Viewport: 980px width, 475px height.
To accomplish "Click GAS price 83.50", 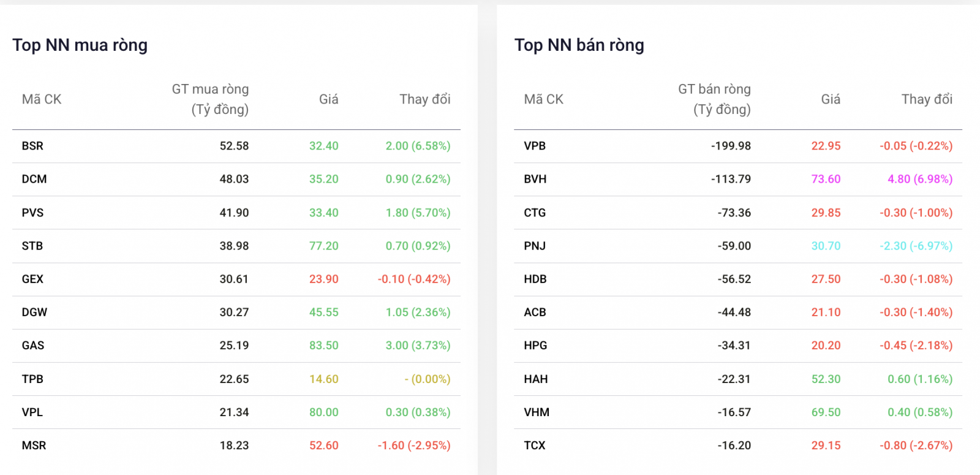I will [x=324, y=345].
